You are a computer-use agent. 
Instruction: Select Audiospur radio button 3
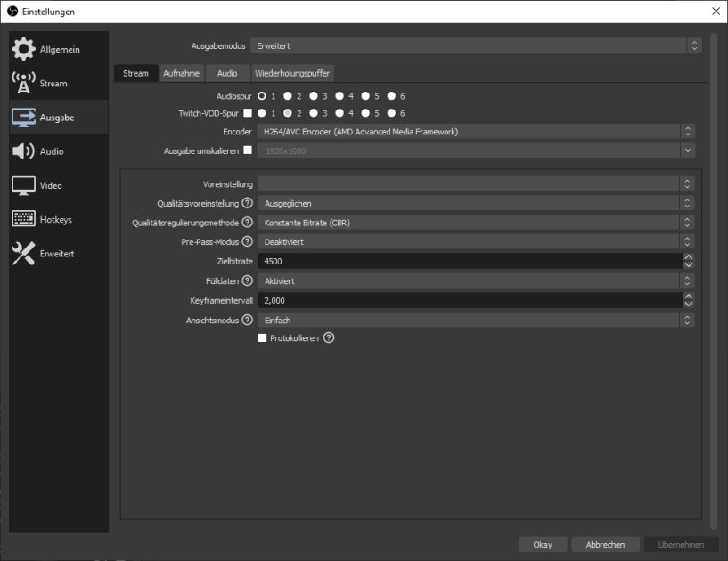[x=314, y=95]
